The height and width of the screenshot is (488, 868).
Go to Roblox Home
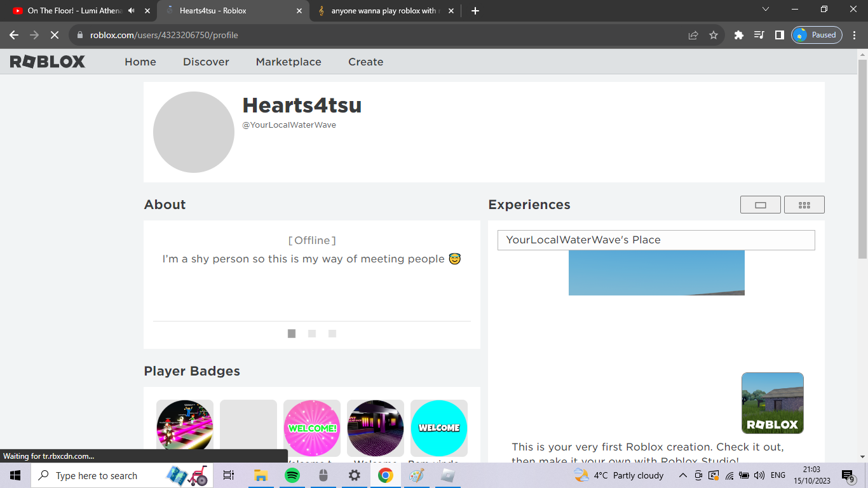(x=140, y=62)
